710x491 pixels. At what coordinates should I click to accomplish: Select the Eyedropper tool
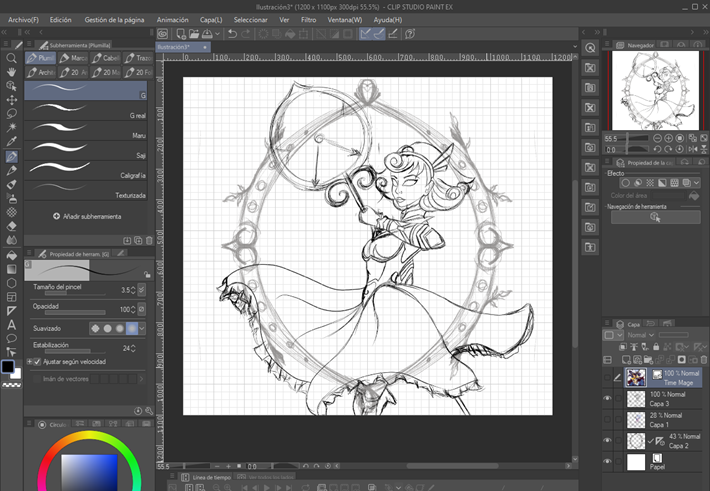[x=11, y=142]
